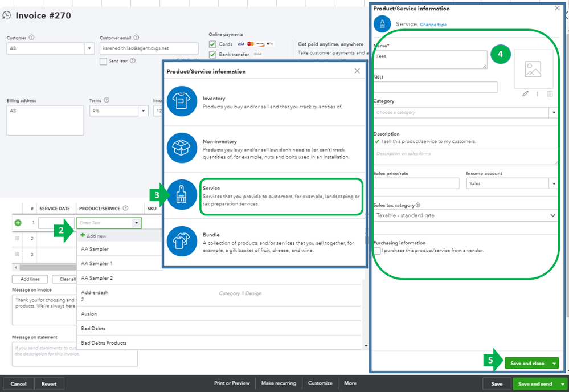Expand Sales tax category dropdown
The height and width of the screenshot is (392, 569).
[x=552, y=215]
